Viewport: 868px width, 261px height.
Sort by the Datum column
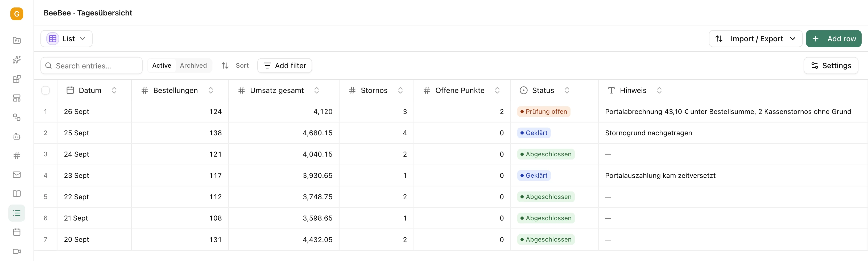coord(114,90)
